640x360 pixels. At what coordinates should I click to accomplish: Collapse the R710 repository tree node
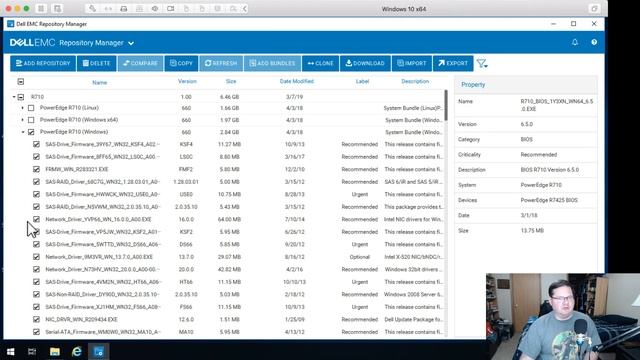point(14,97)
